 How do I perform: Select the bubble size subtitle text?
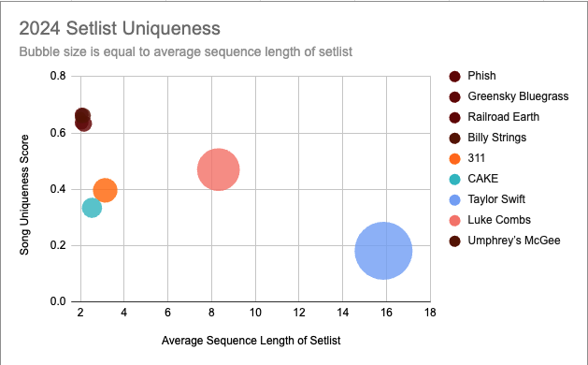point(186,51)
